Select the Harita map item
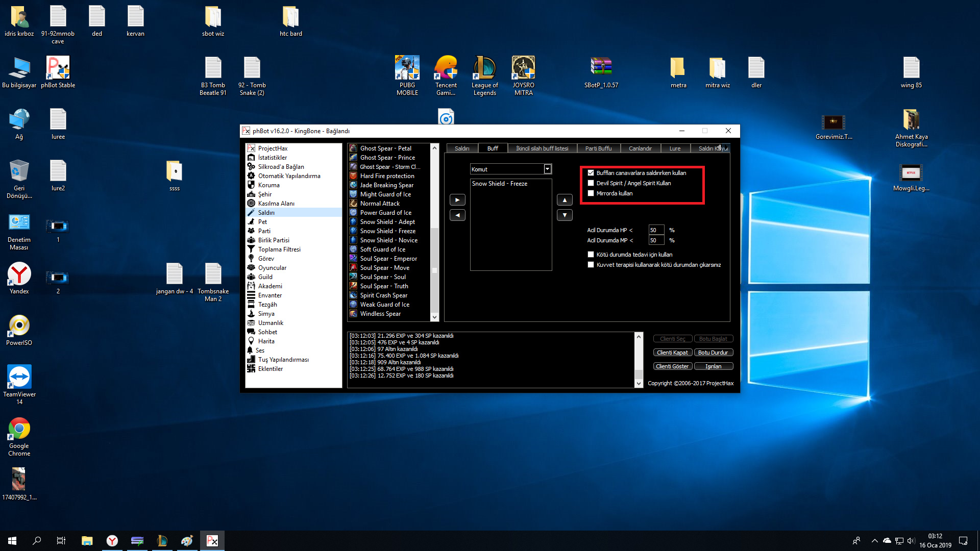 pyautogui.click(x=266, y=341)
